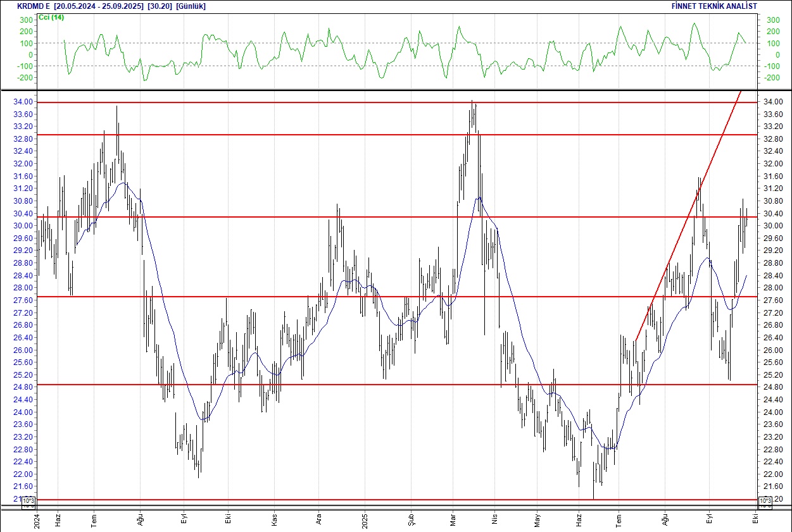Select the red horizontal line near 27.70

[x=396, y=296]
